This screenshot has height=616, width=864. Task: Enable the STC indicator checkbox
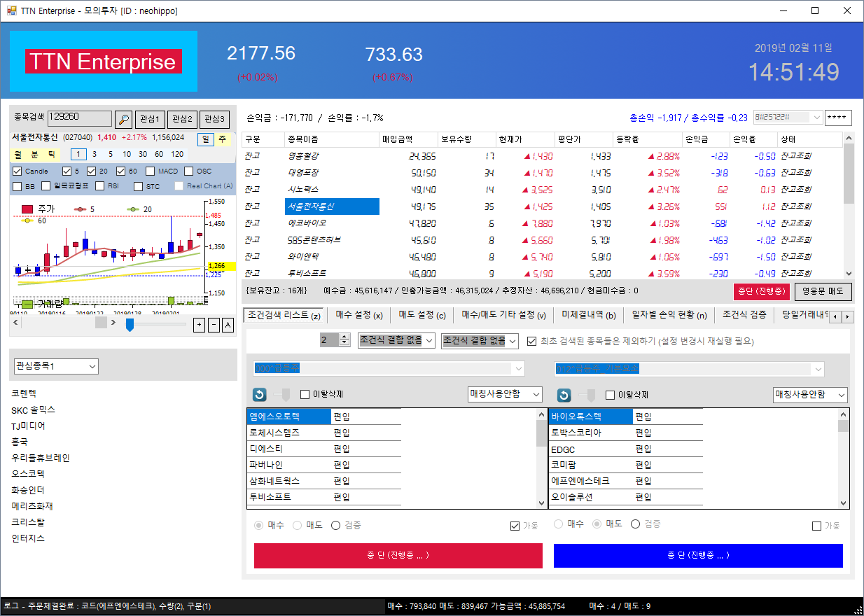point(139,186)
